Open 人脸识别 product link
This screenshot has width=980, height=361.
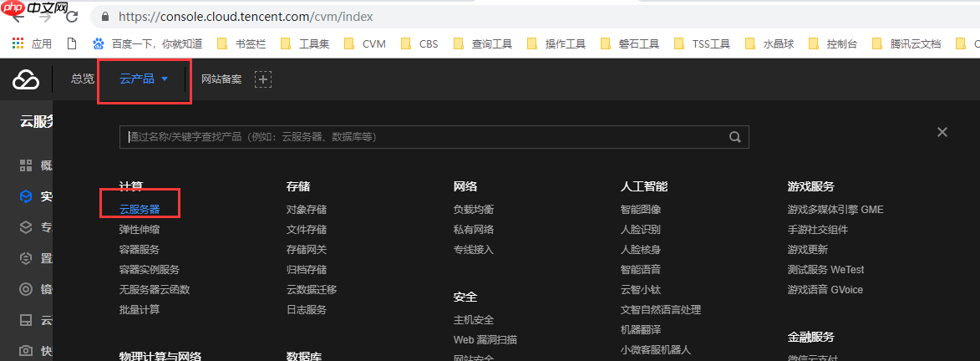coord(641,230)
